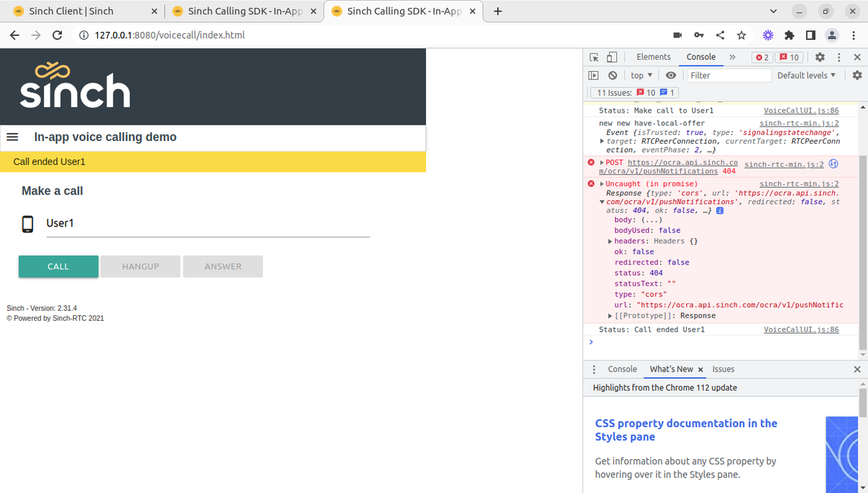Show the console sidebar

pos(593,75)
